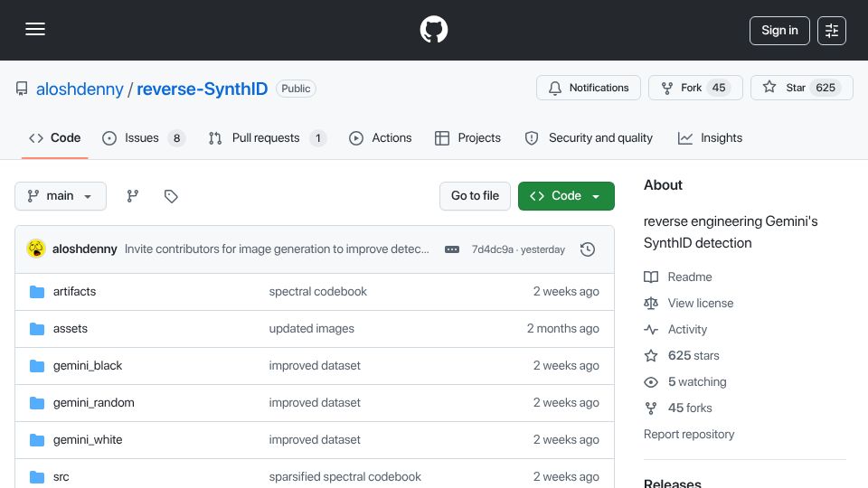Expand the green Code dropdown
Image resolution: width=868 pixels, height=488 pixels.
click(x=566, y=196)
